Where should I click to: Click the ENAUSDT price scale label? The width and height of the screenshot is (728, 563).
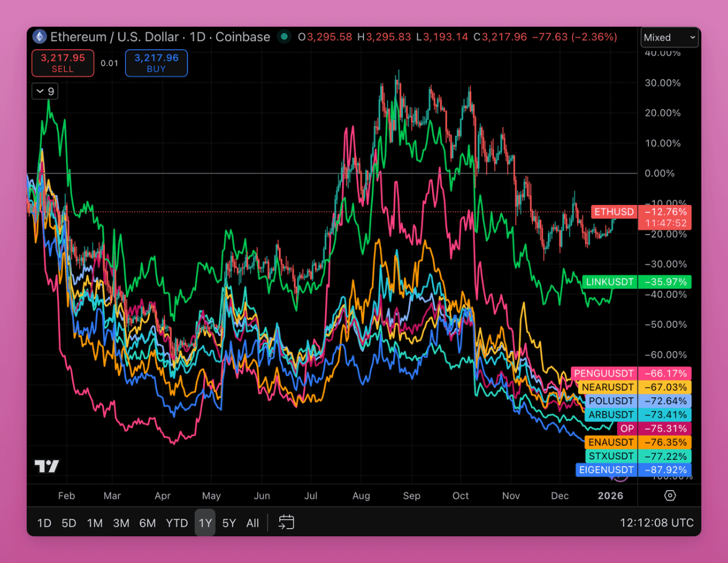(x=611, y=442)
